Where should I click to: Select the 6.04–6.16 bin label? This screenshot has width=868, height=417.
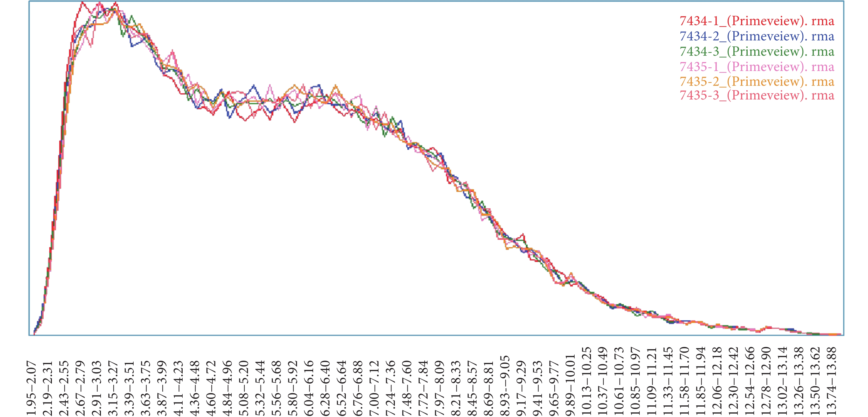coord(309,388)
